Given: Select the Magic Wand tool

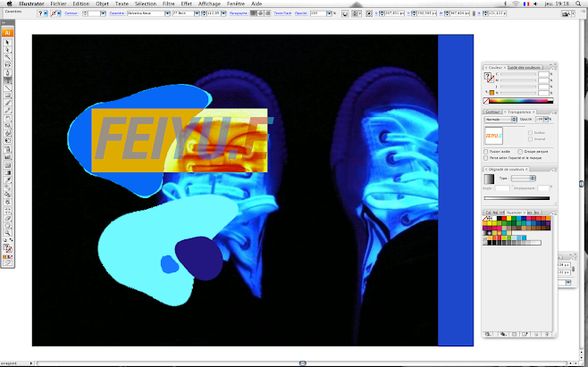Looking at the screenshot, I should coord(7,57).
